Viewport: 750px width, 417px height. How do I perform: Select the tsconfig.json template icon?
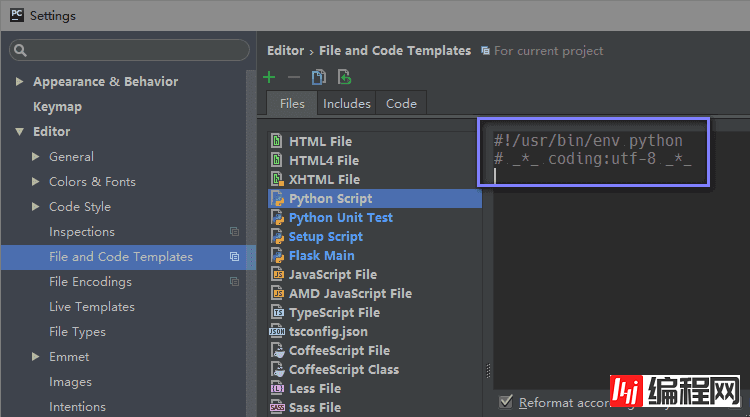pos(277,332)
